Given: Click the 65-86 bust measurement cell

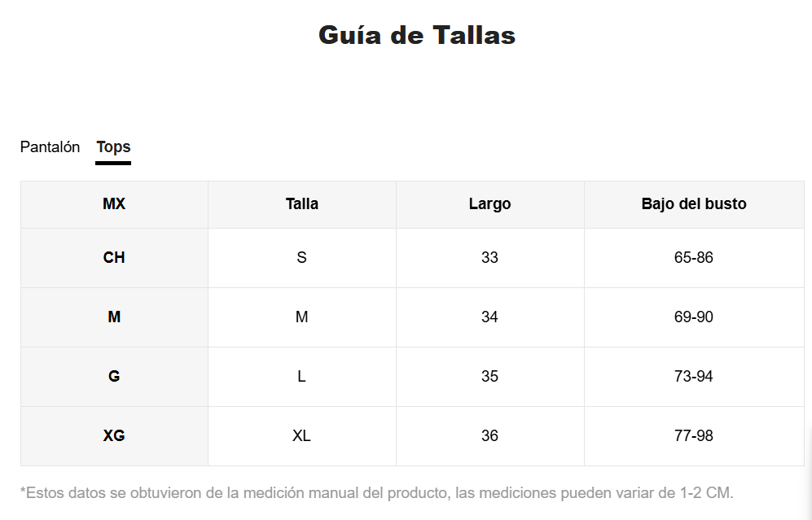Looking at the screenshot, I should click(694, 258).
